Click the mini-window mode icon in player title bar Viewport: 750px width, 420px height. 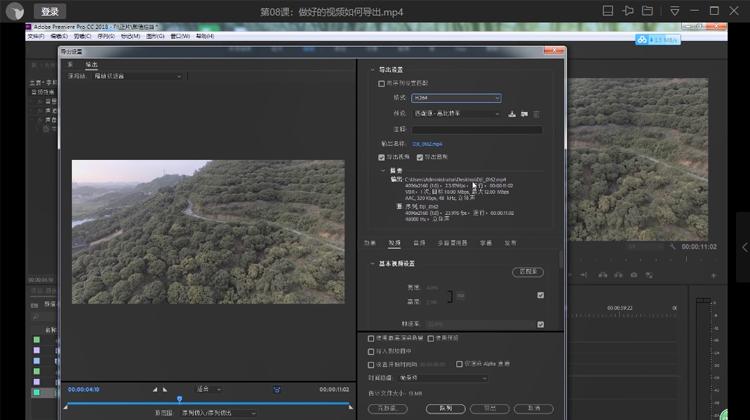tap(607, 11)
